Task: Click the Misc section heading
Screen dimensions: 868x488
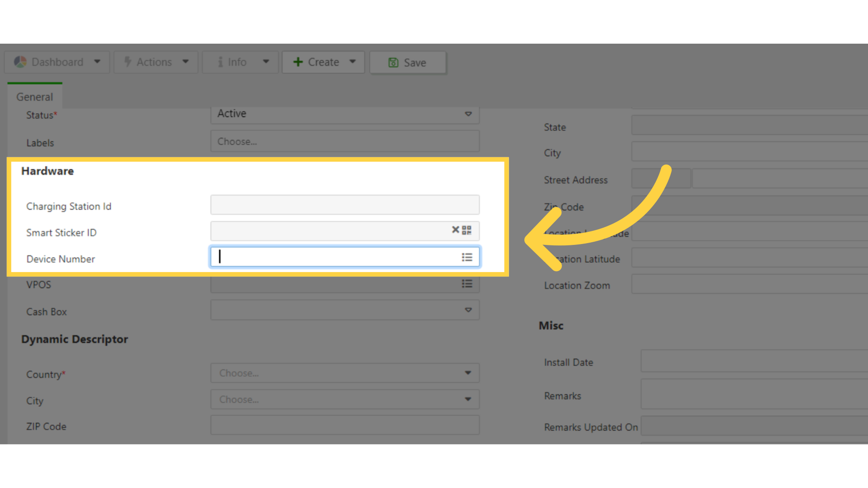Action: [551, 326]
